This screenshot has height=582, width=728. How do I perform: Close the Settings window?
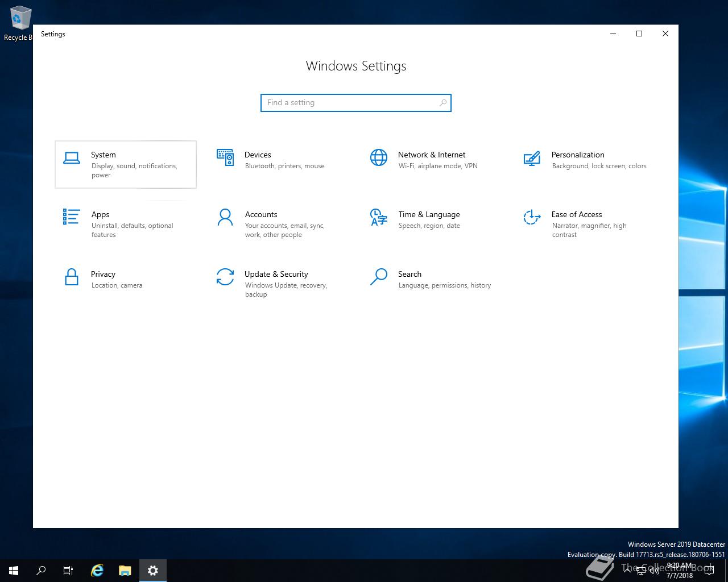pos(665,34)
